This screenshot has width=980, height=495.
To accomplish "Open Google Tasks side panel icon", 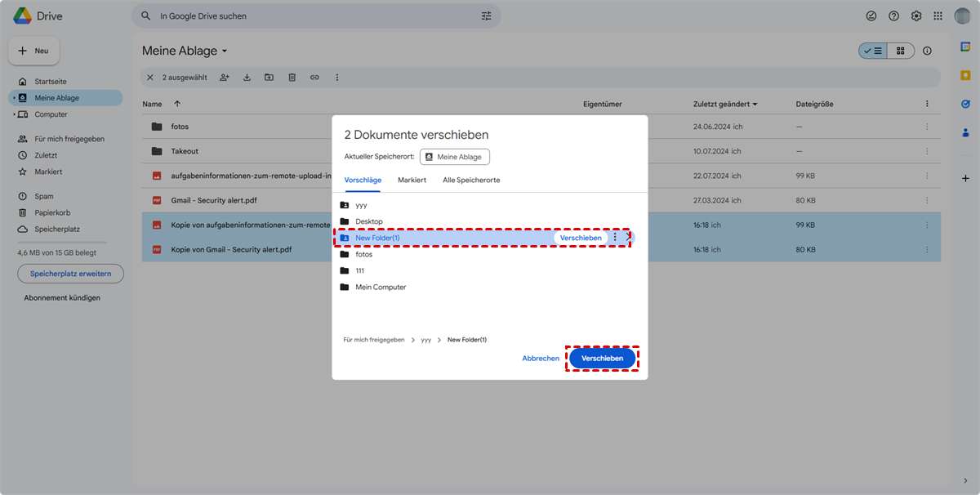I will (965, 104).
